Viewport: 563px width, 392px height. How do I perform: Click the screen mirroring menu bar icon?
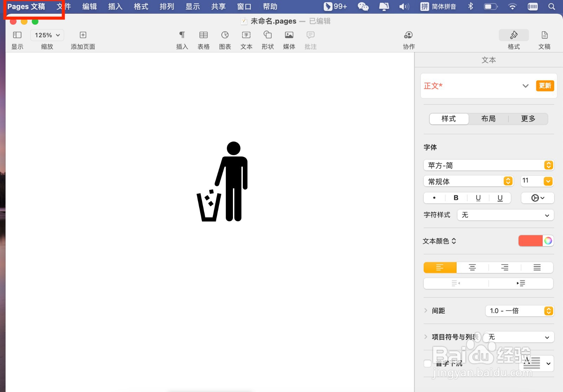point(384,6)
